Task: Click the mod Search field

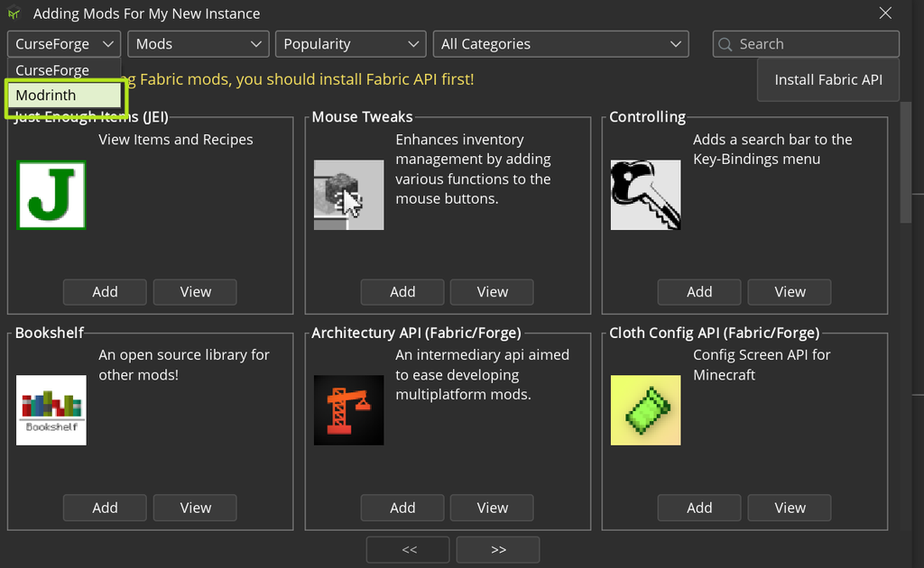Action: (x=806, y=44)
